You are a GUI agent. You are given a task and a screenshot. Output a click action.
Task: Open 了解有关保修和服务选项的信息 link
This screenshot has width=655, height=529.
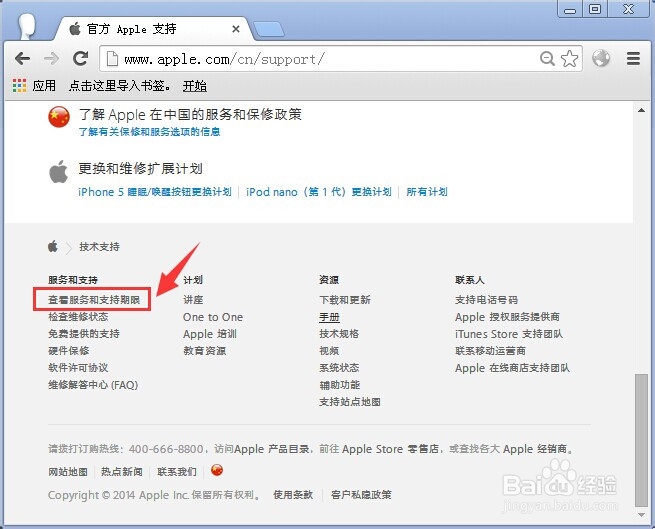150,132
